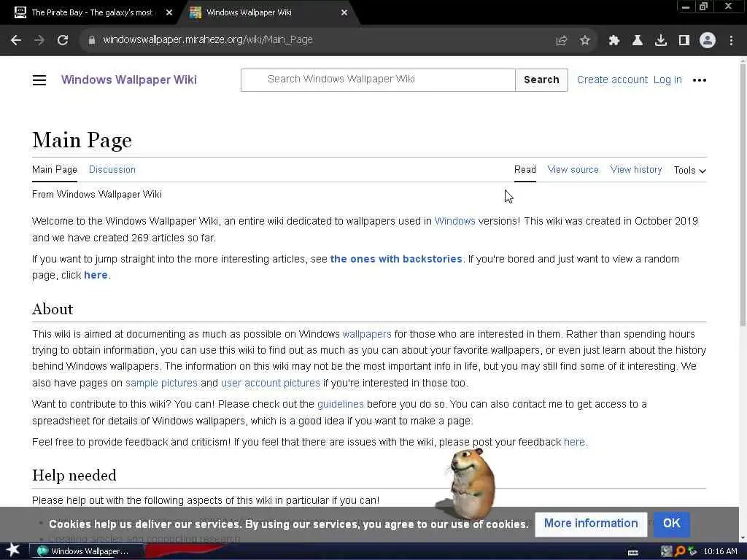The width and height of the screenshot is (747, 560).
Task: Open the wiki hamburger sidebar menu
Action: pyautogui.click(x=39, y=80)
